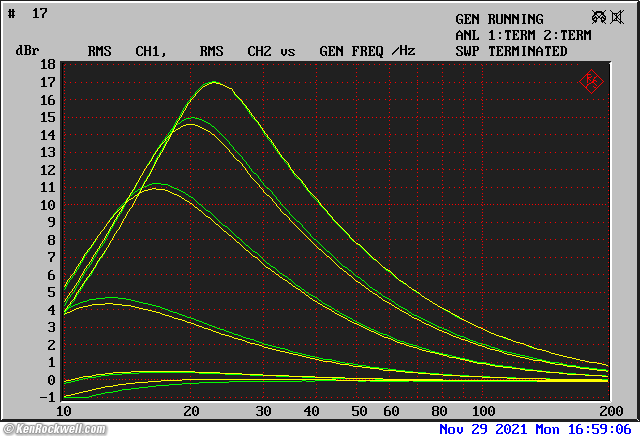Click the 0 value on the Y axis
The image size is (640, 436).
(x=51, y=380)
